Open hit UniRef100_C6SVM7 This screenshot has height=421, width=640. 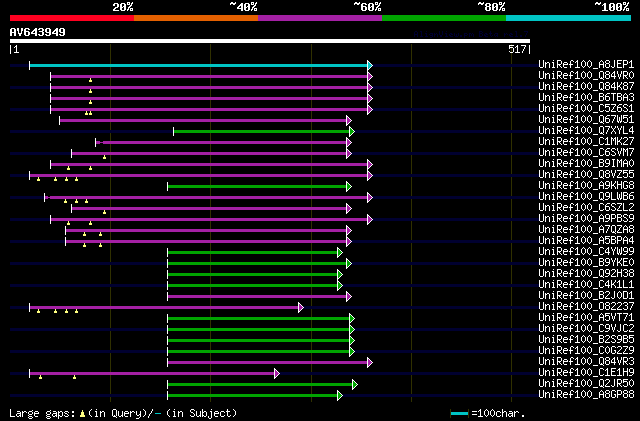pyautogui.click(x=586, y=153)
